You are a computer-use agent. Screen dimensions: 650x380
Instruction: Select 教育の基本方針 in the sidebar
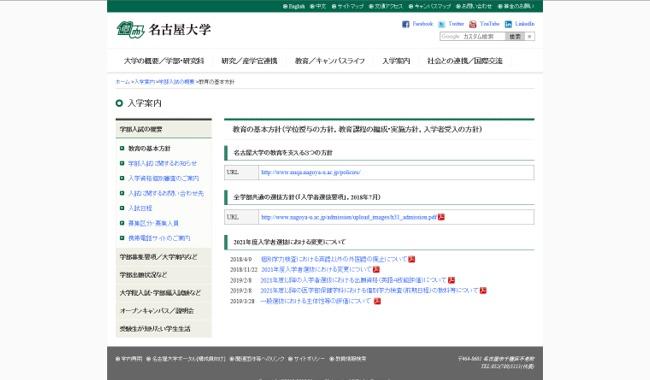pos(149,148)
